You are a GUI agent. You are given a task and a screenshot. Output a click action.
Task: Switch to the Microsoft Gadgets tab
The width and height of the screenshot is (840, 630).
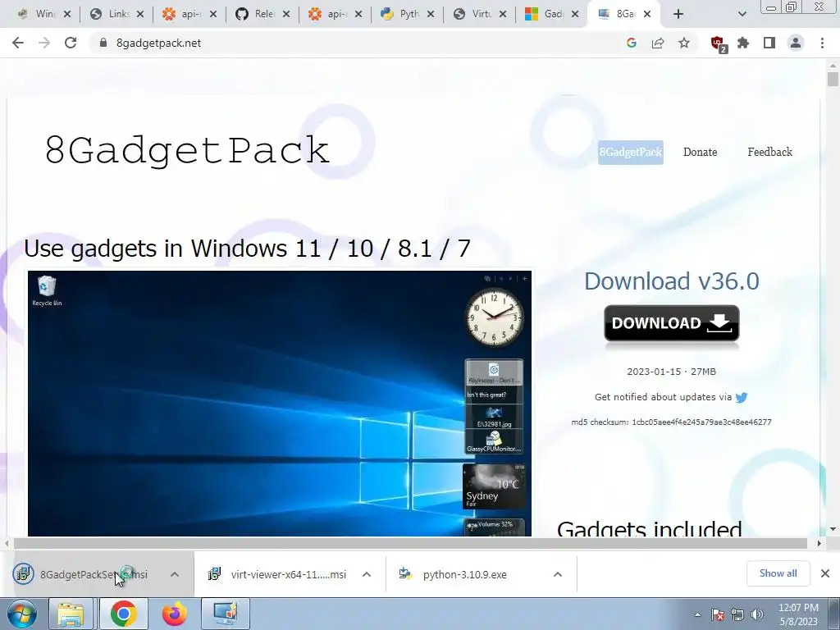(547, 14)
